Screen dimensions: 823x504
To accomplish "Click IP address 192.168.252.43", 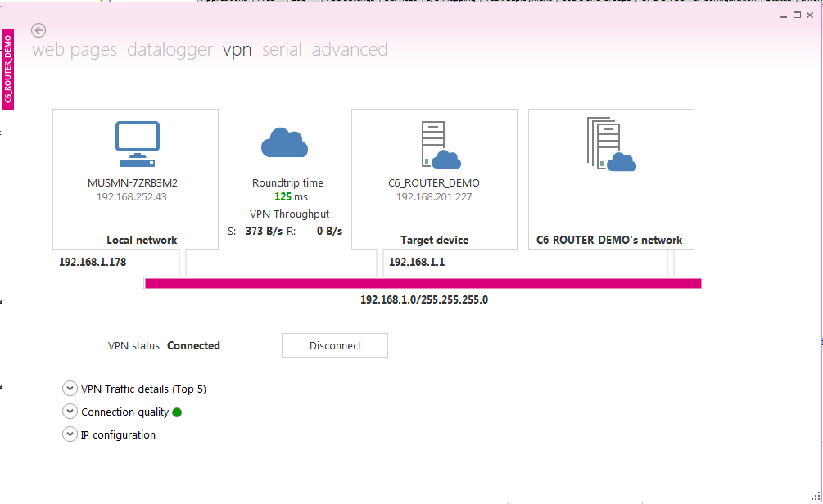I will coord(132,196).
